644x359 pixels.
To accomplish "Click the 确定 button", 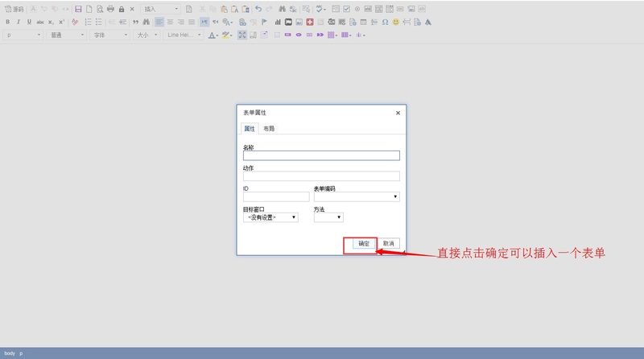I will tap(364, 243).
